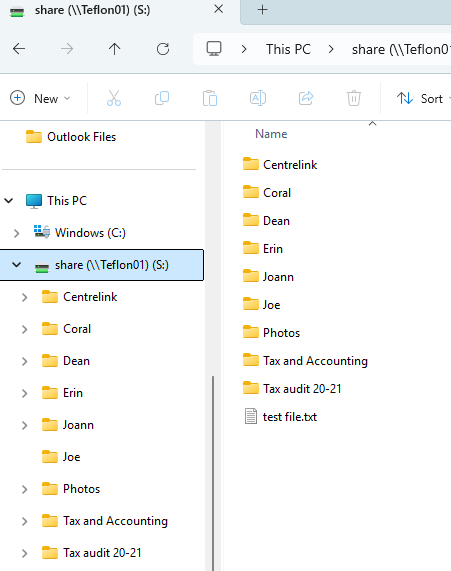The width and height of the screenshot is (451, 571).
Task: Click the Share icon in toolbar
Action: pyautogui.click(x=306, y=98)
